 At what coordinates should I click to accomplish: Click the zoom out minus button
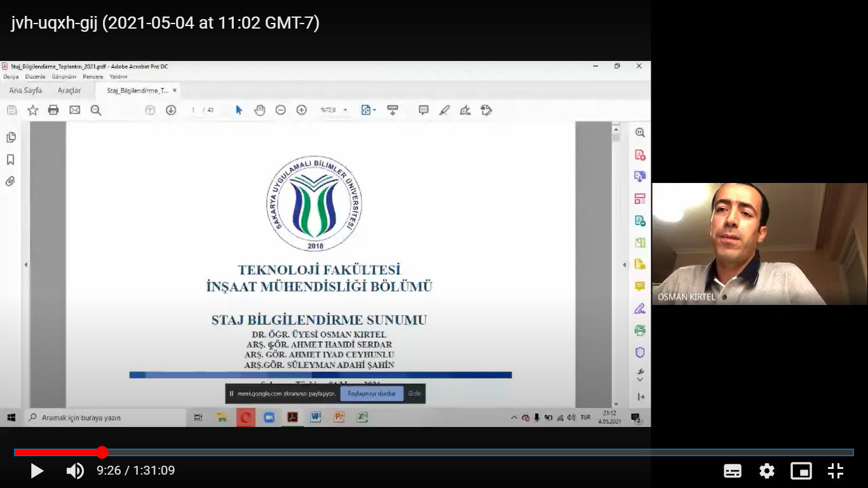coord(280,110)
